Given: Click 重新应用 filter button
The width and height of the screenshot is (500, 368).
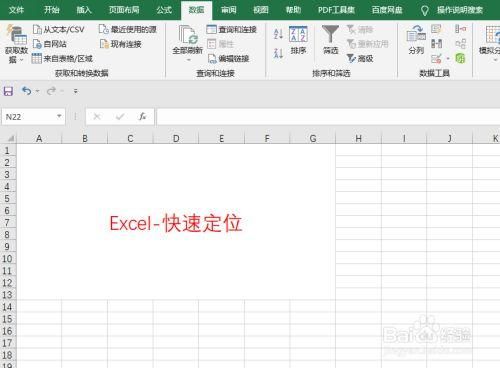Looking at the screenshot, I should click(368, 44).
